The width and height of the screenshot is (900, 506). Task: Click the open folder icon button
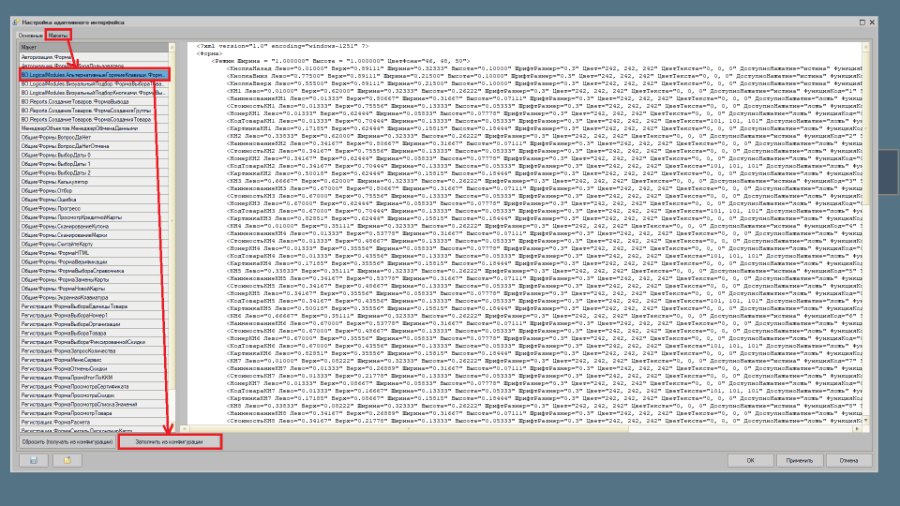pos(67,460)
